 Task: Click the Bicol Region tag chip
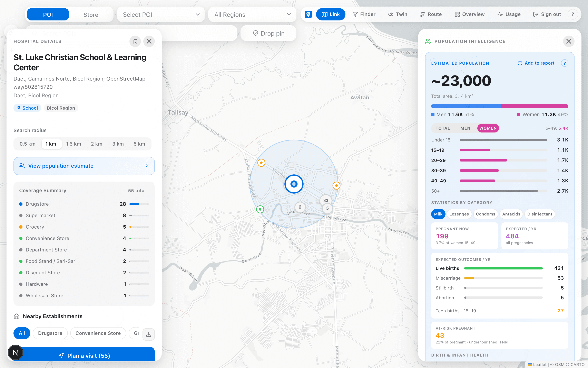[x=61, y=108]
